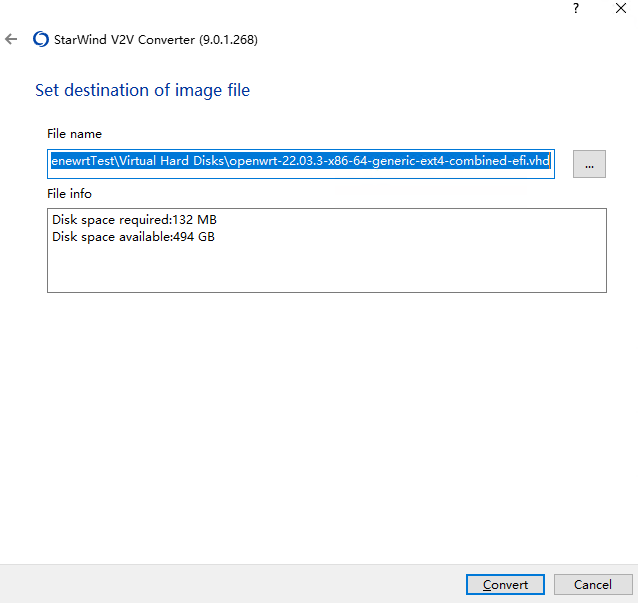Cancel the conversion wizard

tap(593, 584)
